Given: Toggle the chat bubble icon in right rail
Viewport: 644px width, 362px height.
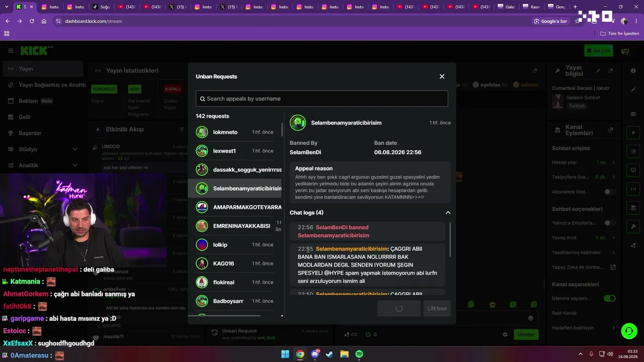Looking at the screenshot, I should coord(633,170).
